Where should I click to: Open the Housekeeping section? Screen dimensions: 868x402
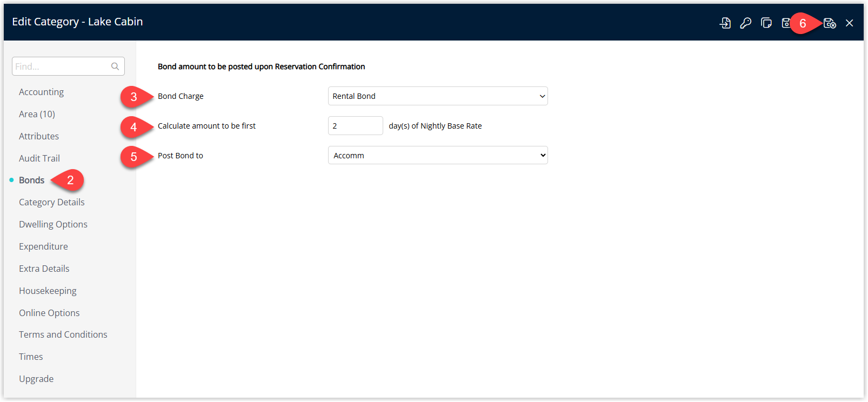tap(48, 291)
